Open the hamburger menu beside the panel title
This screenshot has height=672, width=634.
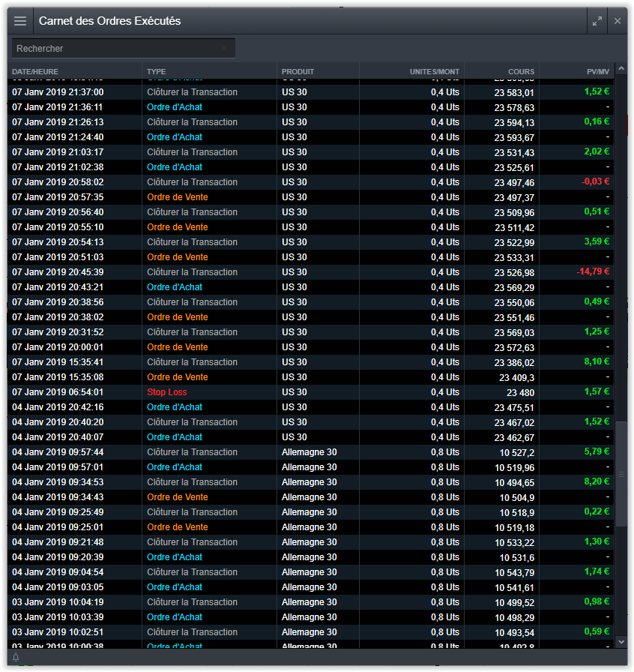coord(20,21)
